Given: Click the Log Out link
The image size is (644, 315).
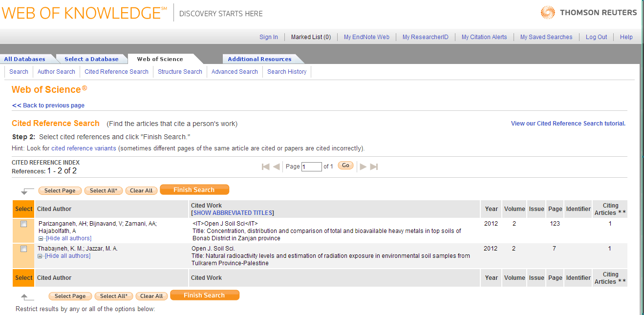Looking at the screenshot, I should pyautogui.click(x=597, y=37).
